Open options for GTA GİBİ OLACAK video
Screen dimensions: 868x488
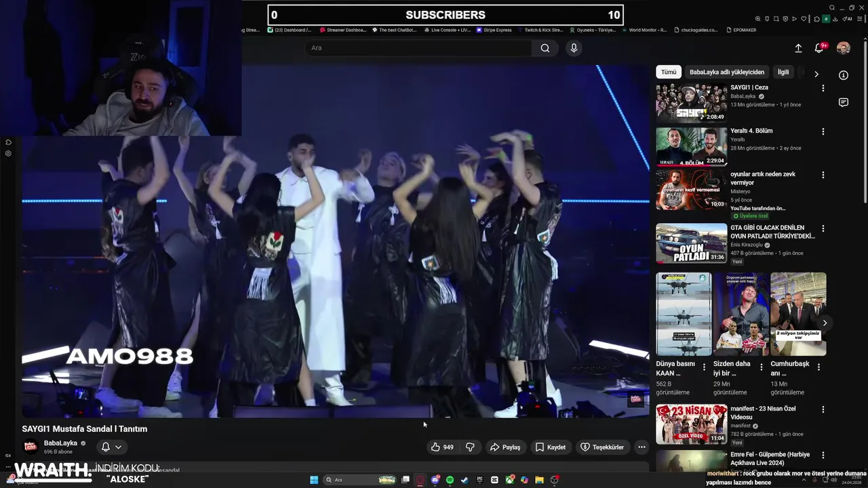tap(823, 228)
